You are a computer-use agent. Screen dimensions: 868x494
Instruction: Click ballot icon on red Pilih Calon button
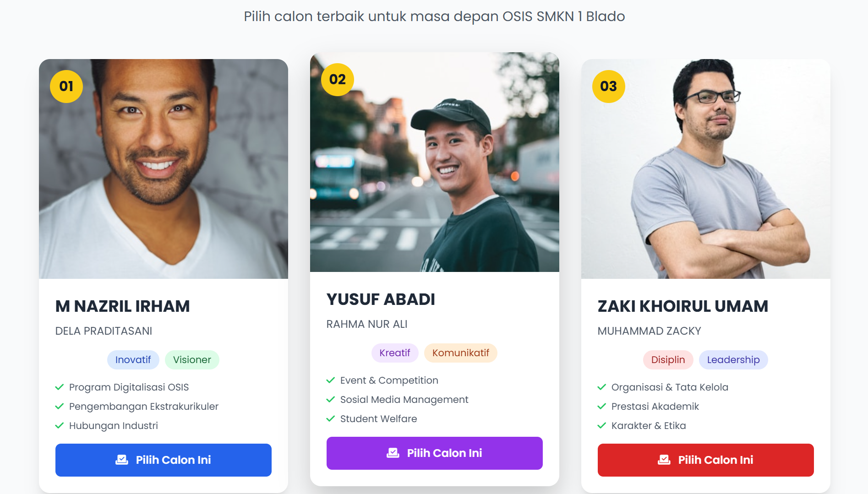(x=664, y=460)
